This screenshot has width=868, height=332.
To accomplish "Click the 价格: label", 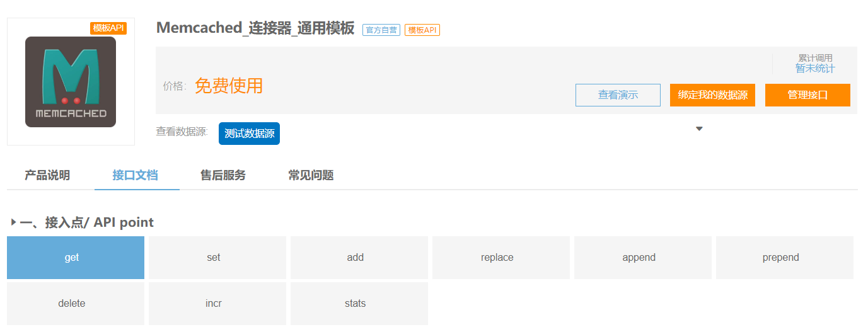I will coord(175,86).
